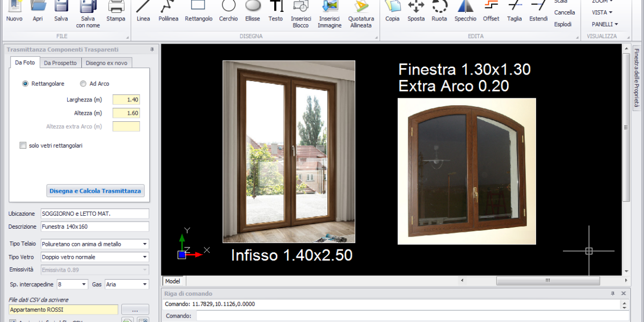
Task: Select the Cerchio circle tool
Action: coord(229,11)
